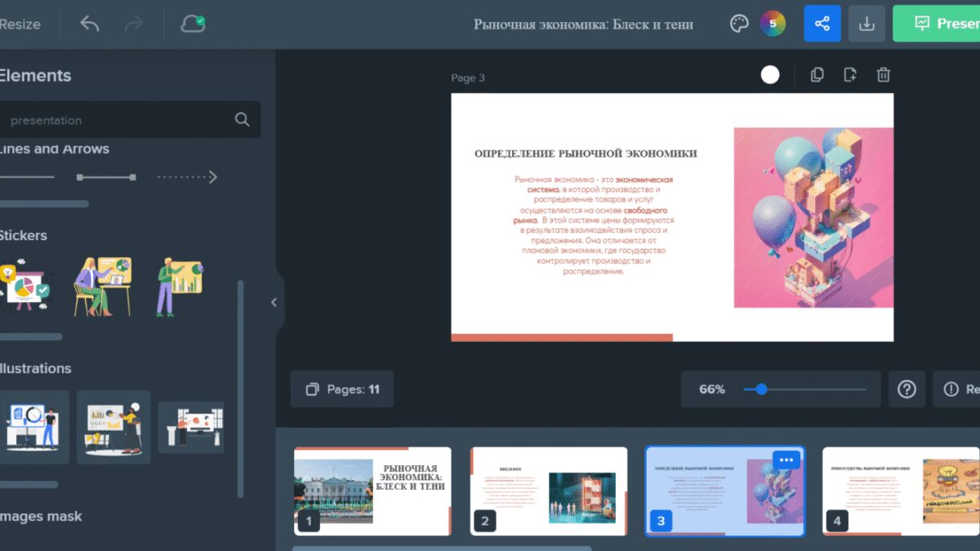Collapse the Elements side panel arrow
Viewport: 980px width, 551px height.
click(274, 302)
